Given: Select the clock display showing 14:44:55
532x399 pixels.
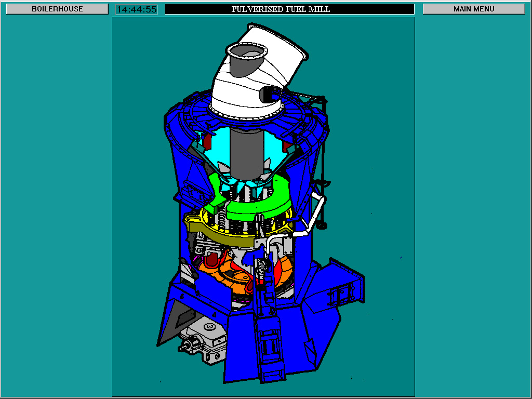Looking at the screenshot, I should pyautogui.click(x=137, y=8).
